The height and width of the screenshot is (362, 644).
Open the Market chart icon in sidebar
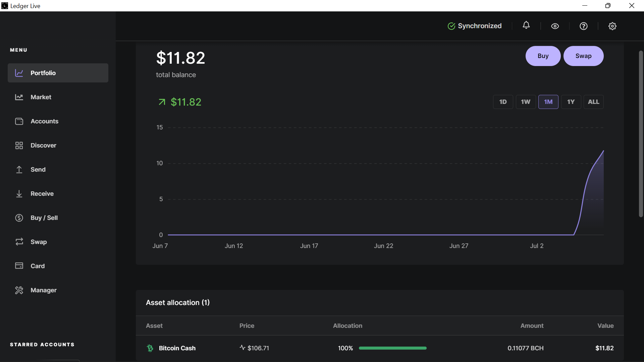pyautogui.click(x=19, y=97)
